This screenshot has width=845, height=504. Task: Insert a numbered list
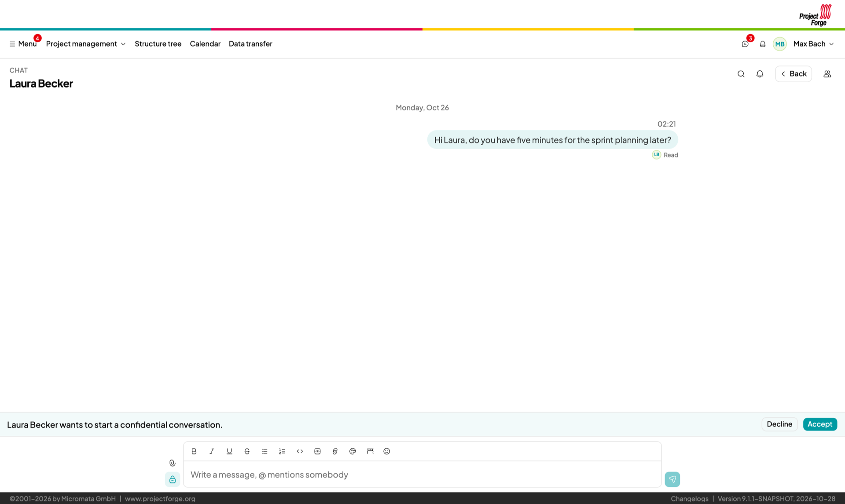click(282, 451)
